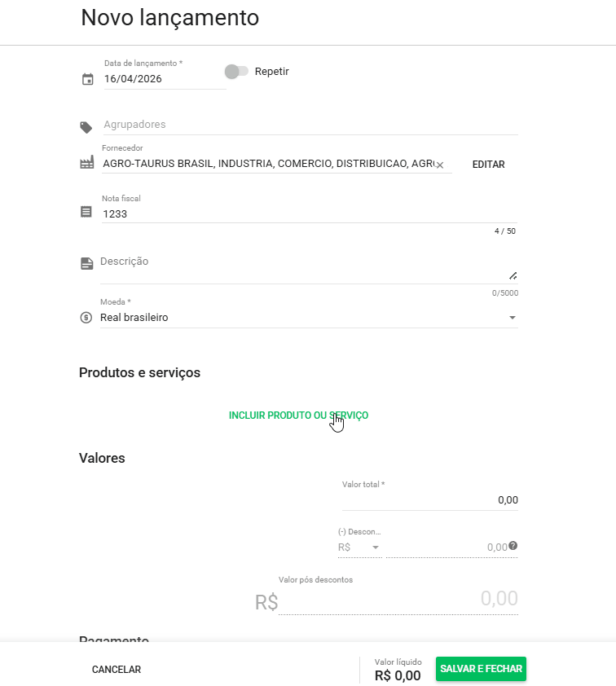This screenshot has height=686, width=616.
Task: Click the tag icon beside Agrupadores
Action: [x=86, y=124]
